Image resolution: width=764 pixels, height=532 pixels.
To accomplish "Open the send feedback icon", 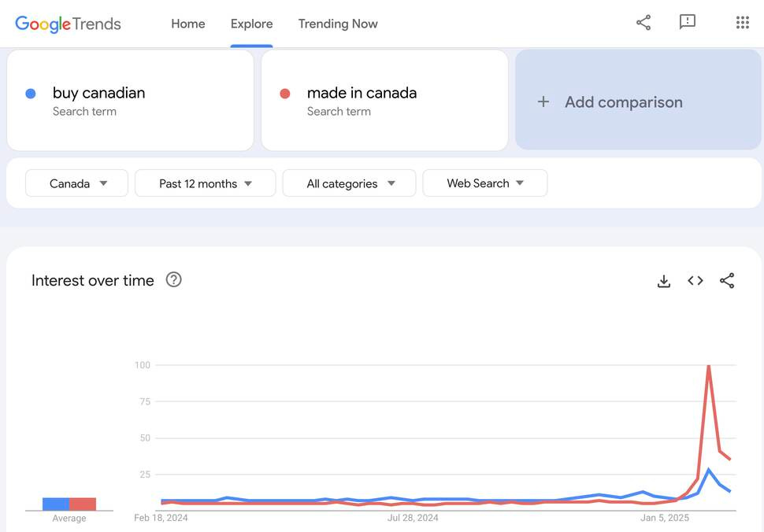I will 687,22.
